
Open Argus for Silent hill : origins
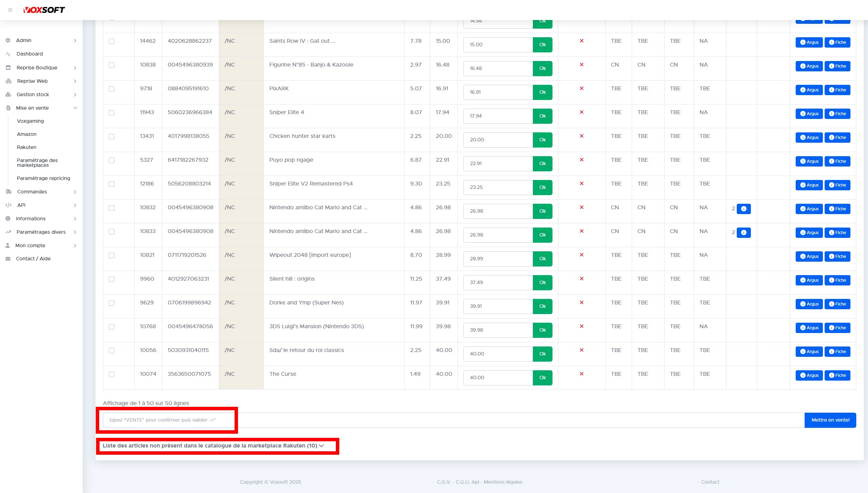coord(809,280)
